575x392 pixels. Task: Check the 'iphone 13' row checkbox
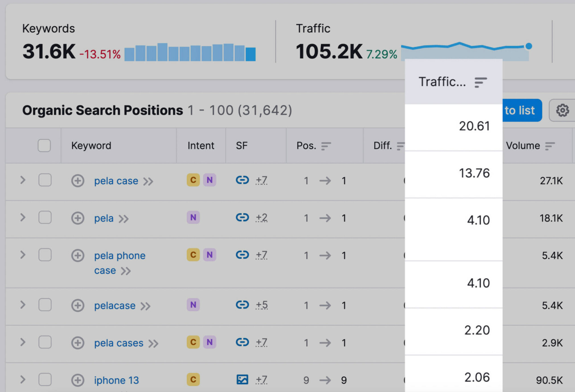[x=45, y=379]
